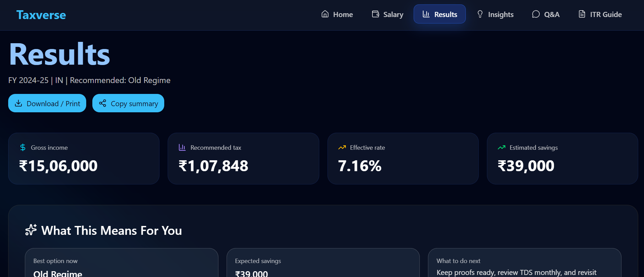Click the sparkle icon beside What This Means For You
The height and width of the screenshot is (277, 644).
[x=31, y=230]
